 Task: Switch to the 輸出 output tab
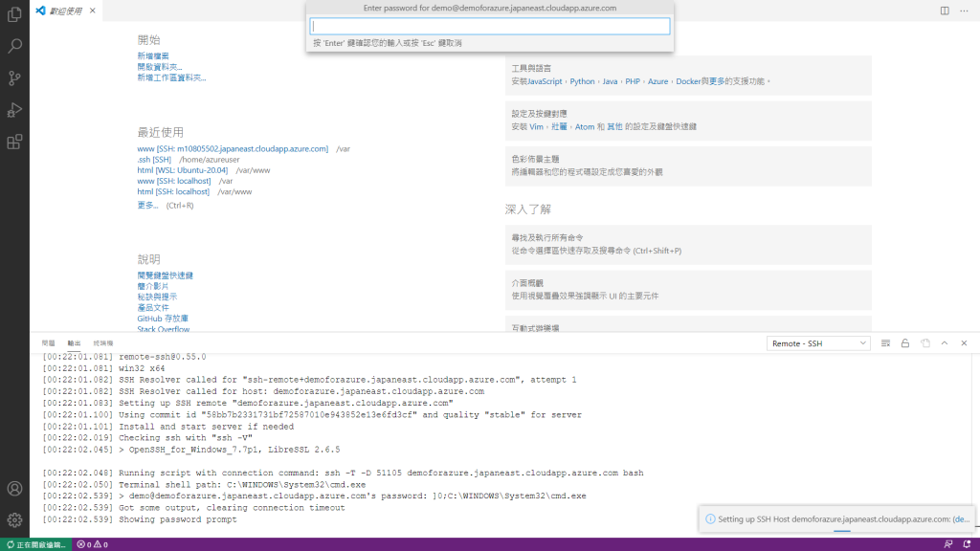[x=74, y=343]
